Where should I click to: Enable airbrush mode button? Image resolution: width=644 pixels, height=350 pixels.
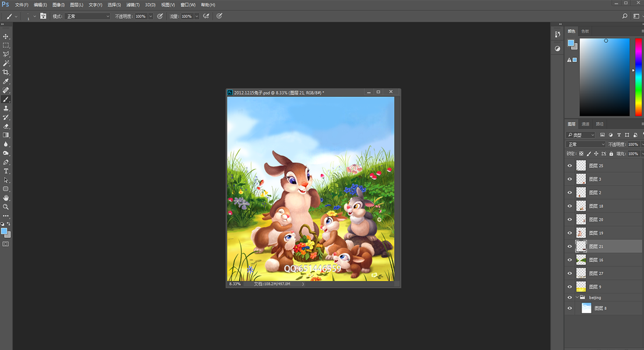(206, 16)
